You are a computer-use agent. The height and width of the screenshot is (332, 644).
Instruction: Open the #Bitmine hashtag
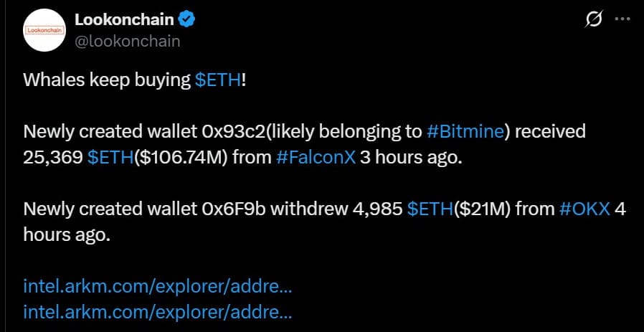[467, 132]
